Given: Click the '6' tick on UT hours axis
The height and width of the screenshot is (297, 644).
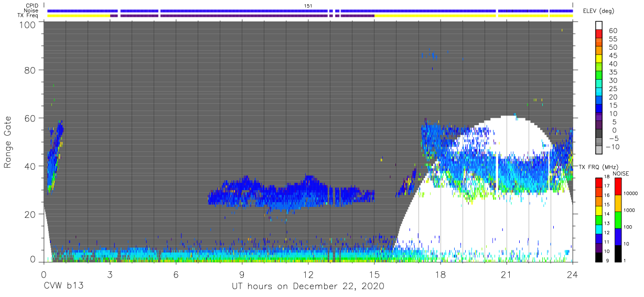Looking at the screenshot, I should 176,273.
